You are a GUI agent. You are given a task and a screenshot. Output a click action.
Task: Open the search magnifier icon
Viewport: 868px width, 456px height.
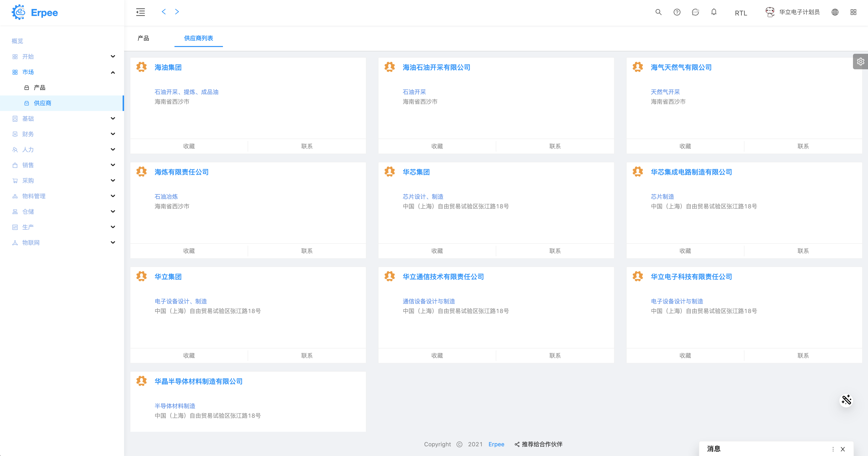point(658,12)
